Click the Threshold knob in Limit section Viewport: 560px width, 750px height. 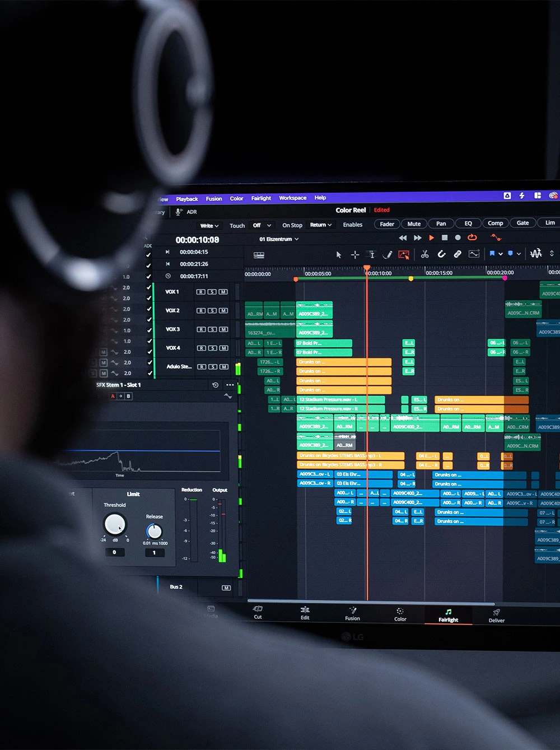tap(115, 524)
